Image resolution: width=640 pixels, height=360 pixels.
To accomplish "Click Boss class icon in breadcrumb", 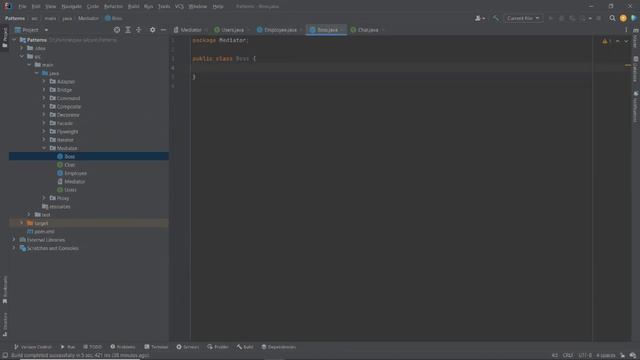I will pyautogui.click(x=108, y=18).
